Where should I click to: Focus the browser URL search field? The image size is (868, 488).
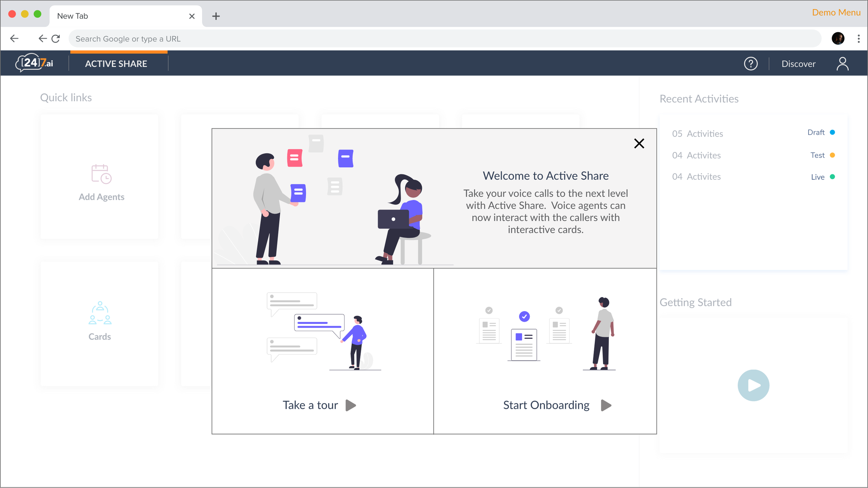coord(444,39)
